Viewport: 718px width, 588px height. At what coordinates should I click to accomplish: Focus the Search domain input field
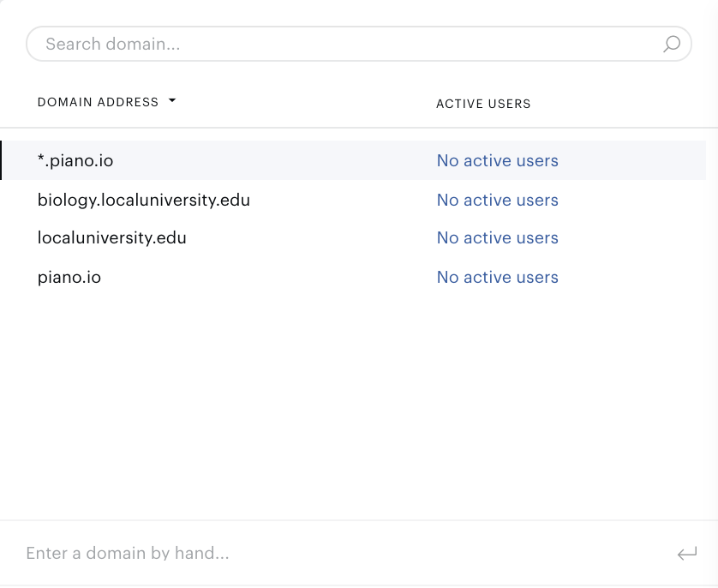click(358, 44)
